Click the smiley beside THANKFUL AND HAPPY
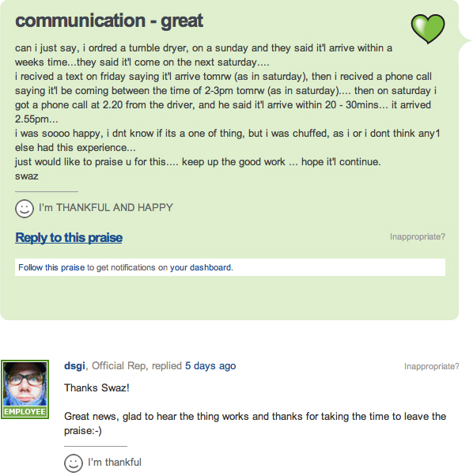473x476 pixels. click(25, 209)
